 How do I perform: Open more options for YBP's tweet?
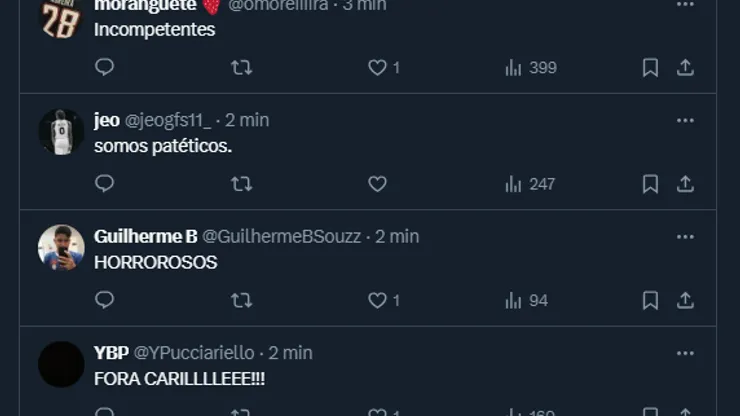pyautogui.click(x=685, y=353)
